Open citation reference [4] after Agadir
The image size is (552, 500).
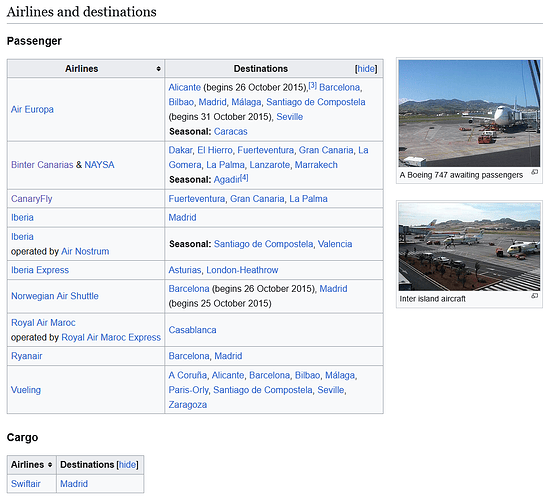tap(244, 178)
